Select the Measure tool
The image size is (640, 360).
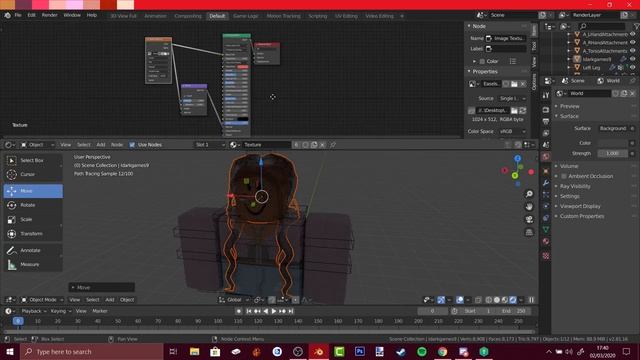tap(33, 264)
